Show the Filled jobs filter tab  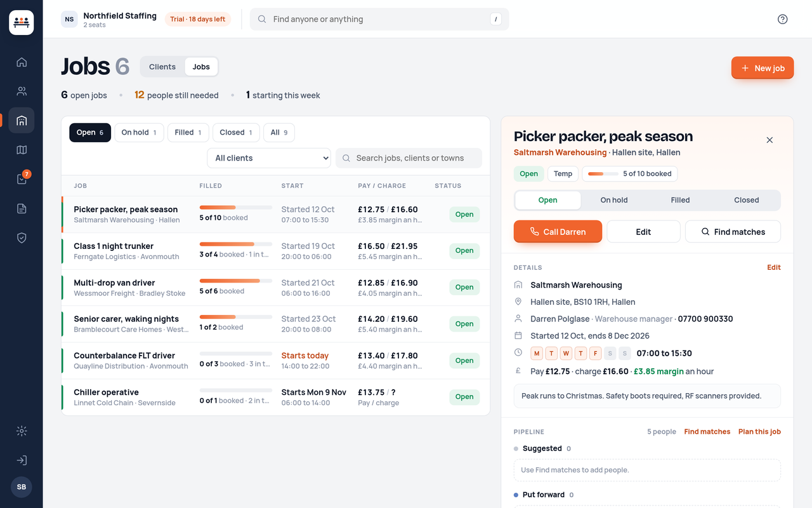point(188,132)
